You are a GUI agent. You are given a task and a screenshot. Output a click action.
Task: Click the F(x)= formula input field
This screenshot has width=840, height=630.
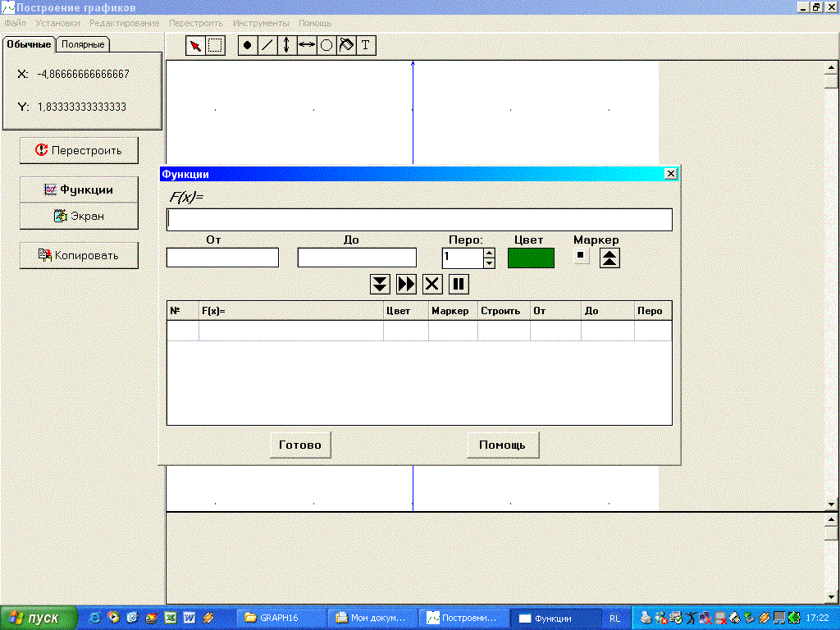419,220
